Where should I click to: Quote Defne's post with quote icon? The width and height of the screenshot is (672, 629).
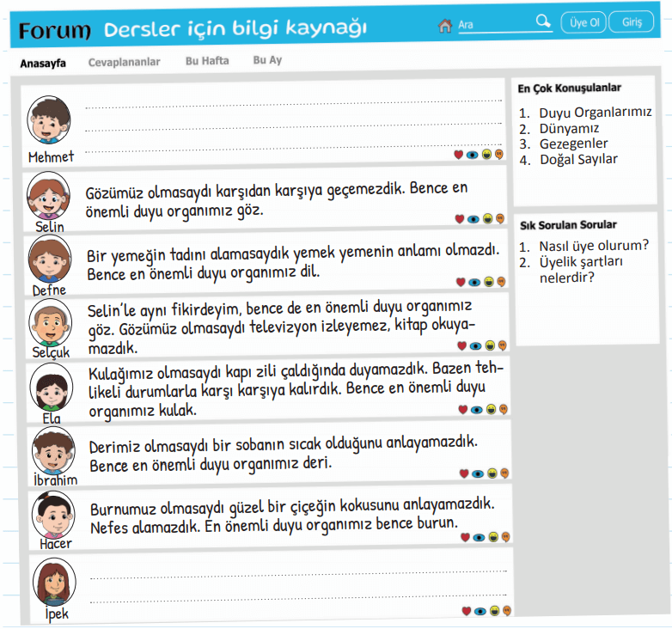point(502,282)
